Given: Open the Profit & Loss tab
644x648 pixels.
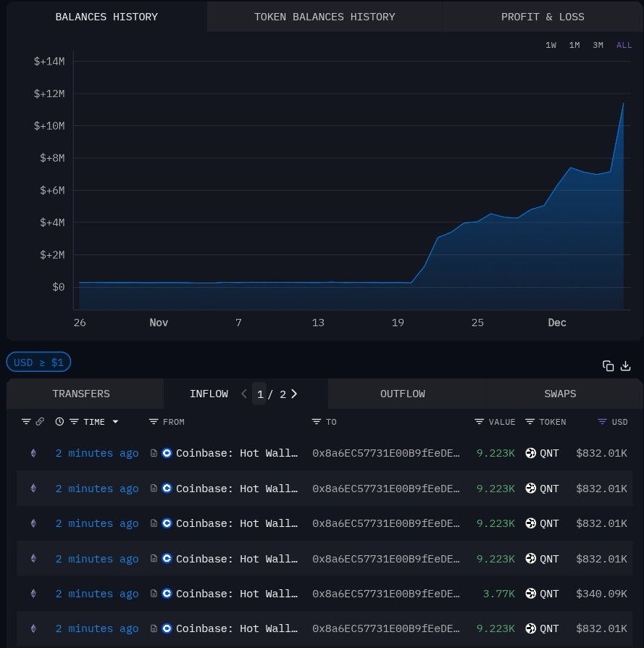Looking at the screenshot, I should [x=543, y=17].
